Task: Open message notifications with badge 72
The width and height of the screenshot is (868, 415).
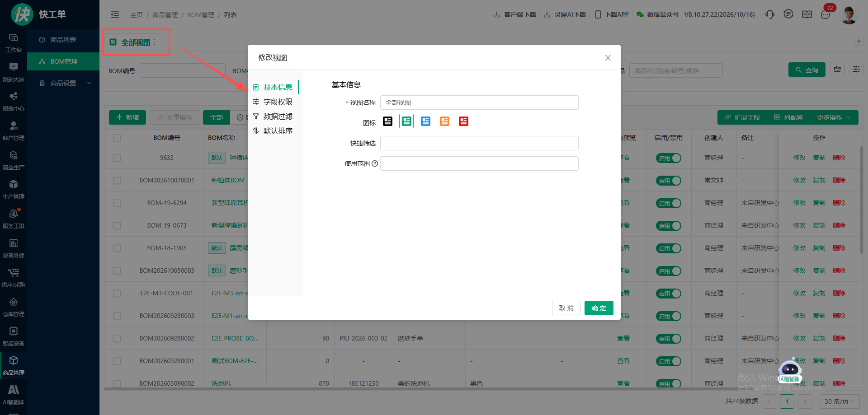Action: coord(826,14)
